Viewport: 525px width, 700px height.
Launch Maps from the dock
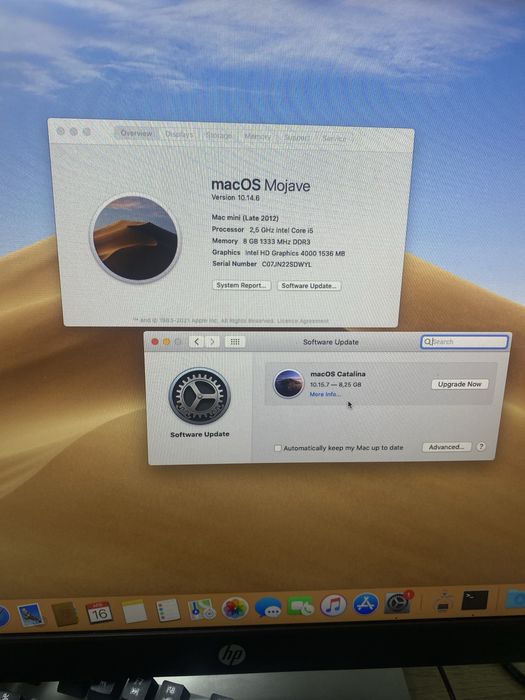[202, 609]
